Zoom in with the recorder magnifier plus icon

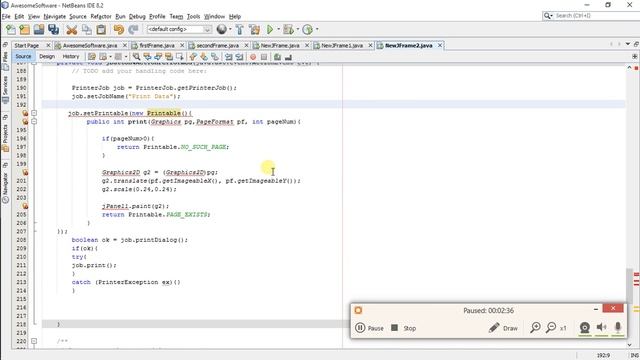(x=535, y=327)
